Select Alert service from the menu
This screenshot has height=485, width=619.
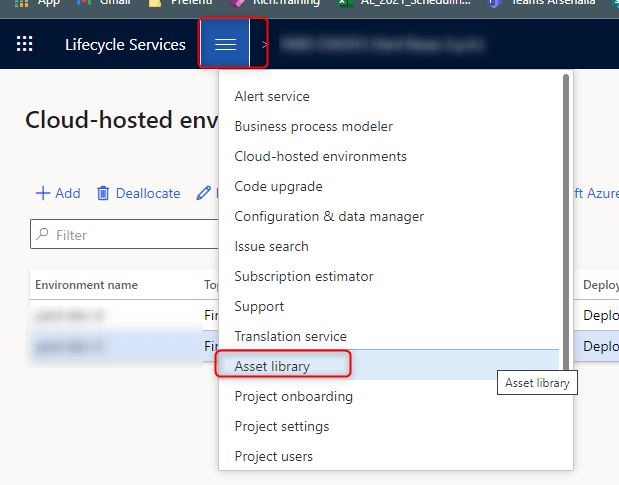pos(272,97)
